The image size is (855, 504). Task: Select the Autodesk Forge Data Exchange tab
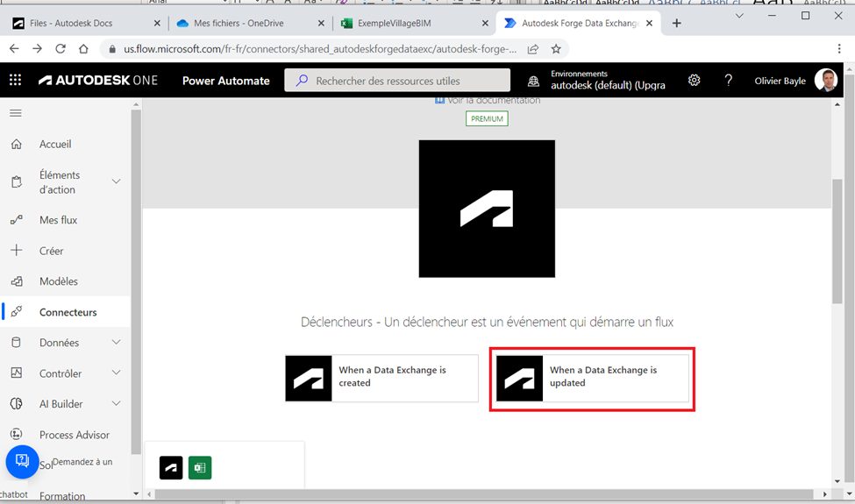[x=578, y=23]
